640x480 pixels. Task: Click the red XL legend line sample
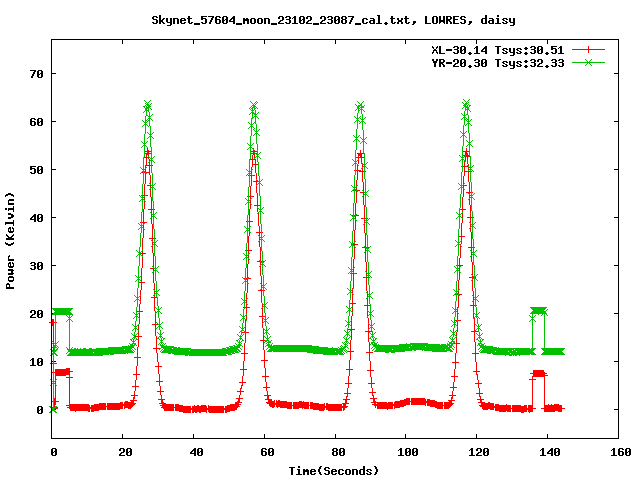[x=588, y=50]
